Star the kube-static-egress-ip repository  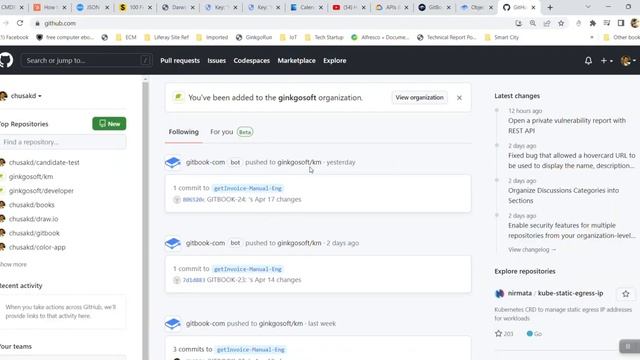626,293
